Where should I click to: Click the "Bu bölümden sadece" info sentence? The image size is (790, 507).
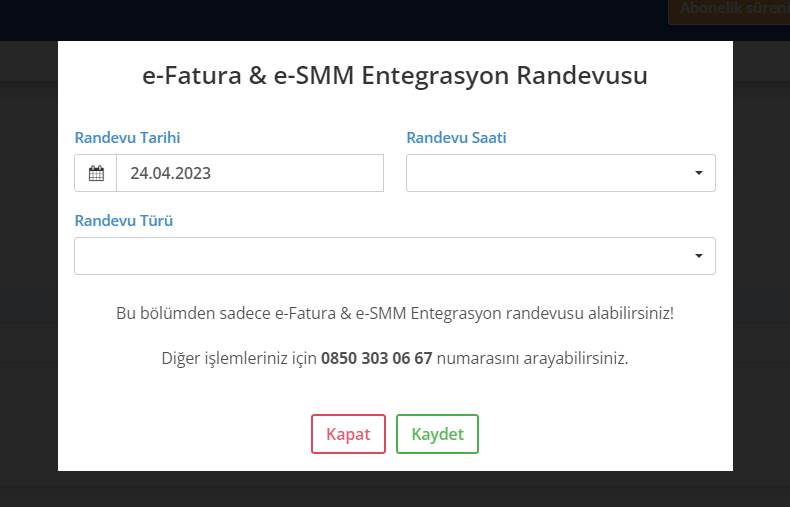coord(395,313)
